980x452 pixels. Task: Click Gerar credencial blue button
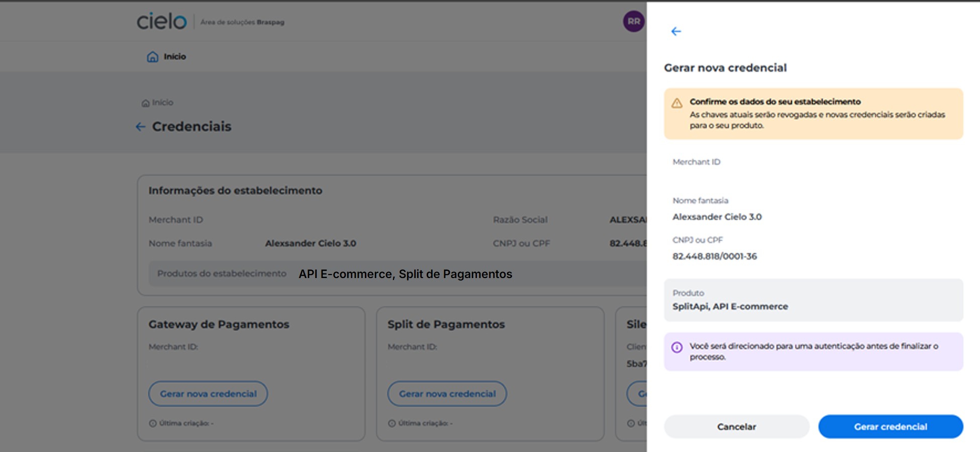click(891, 426)
